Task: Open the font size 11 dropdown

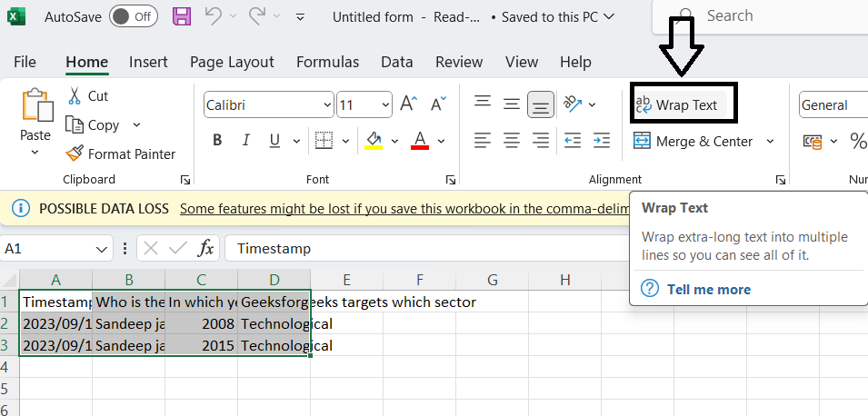Action: 386,105
